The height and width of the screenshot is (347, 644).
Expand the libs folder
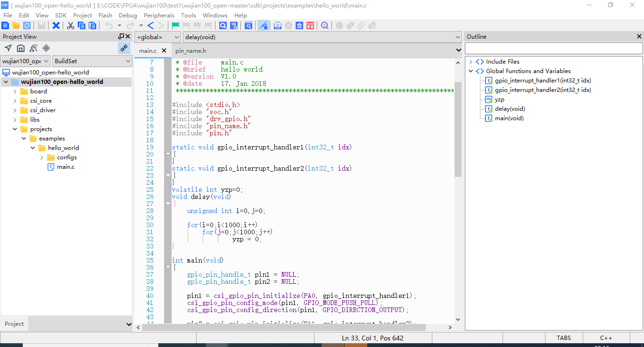[x=15, y=120]
